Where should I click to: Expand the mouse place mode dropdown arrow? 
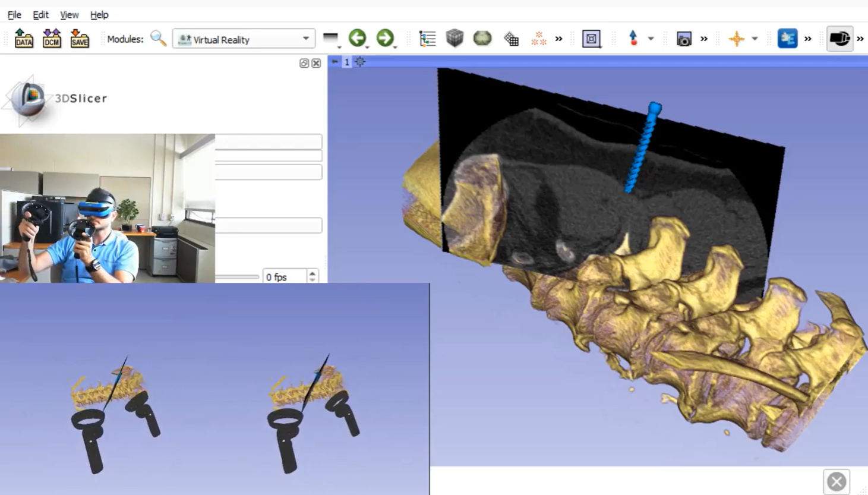651,39
